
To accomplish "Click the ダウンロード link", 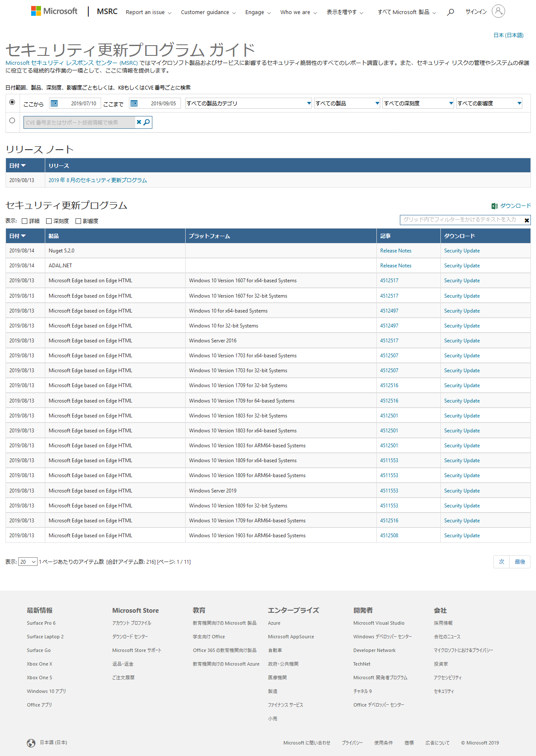I will 516,206.
